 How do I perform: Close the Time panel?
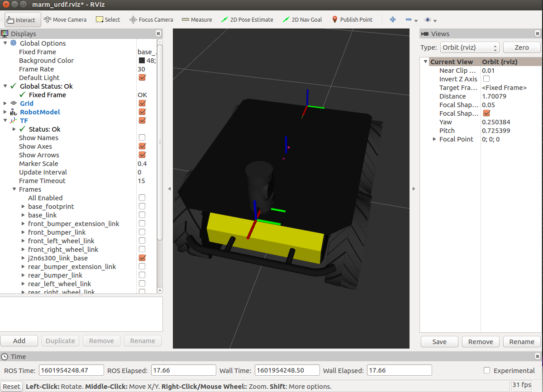[537, 356]
